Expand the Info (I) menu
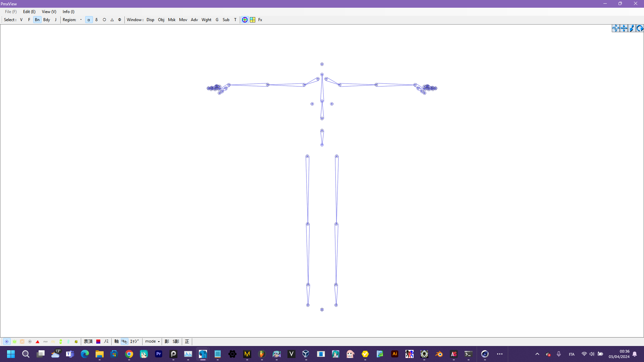This screenshot has height=362, width=644. click(x=68, y=12)
